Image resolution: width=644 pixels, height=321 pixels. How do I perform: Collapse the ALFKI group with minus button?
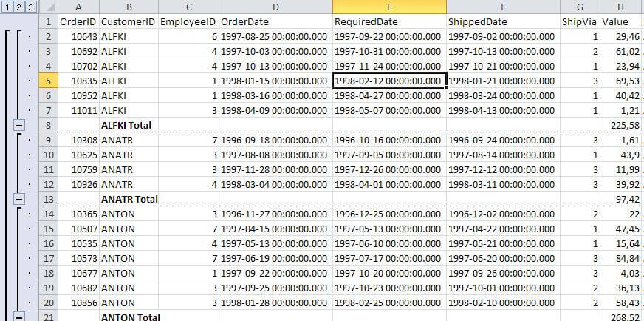point(18,125)
